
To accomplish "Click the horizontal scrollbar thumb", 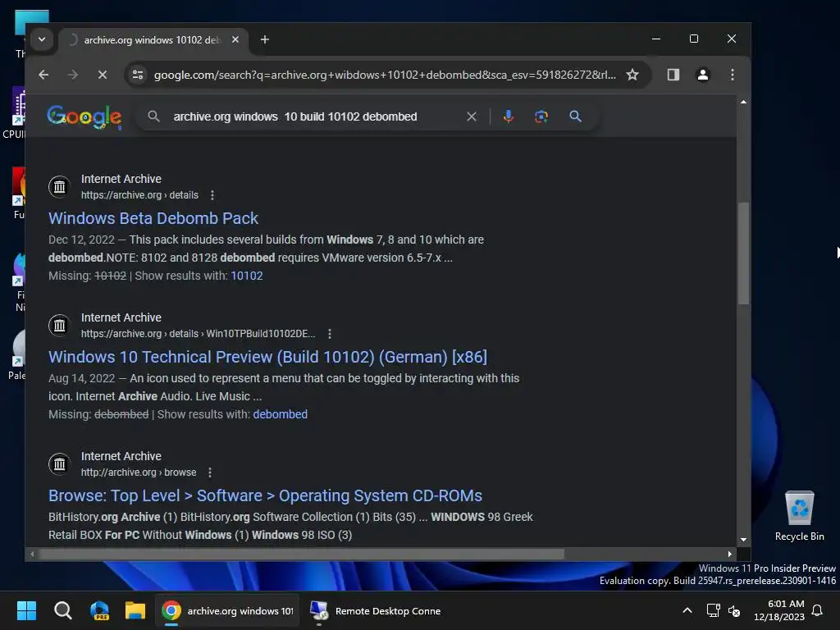I will (x=302, y=554).
